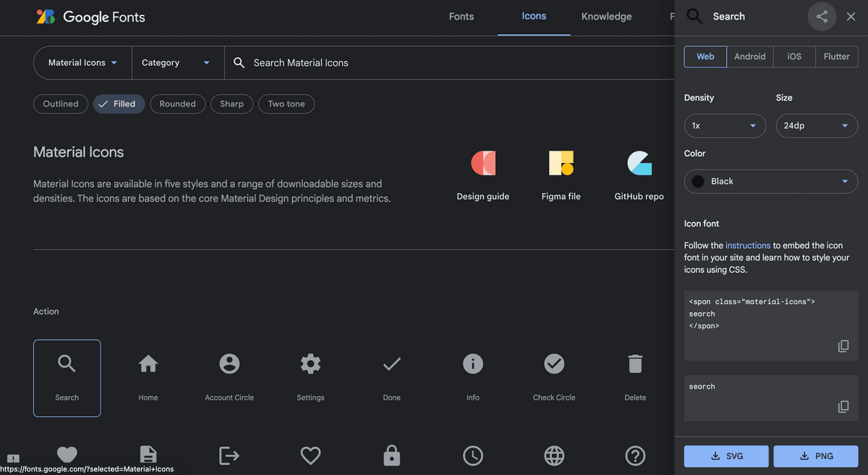Download the icon as SVG
Viewport: 868px width, 475px height.
point(726,456)
